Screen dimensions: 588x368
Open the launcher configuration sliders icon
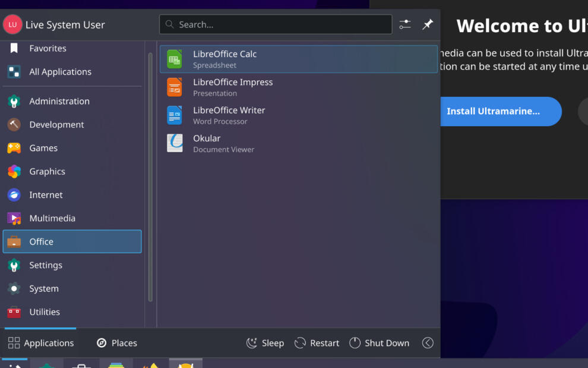point(405,24)
